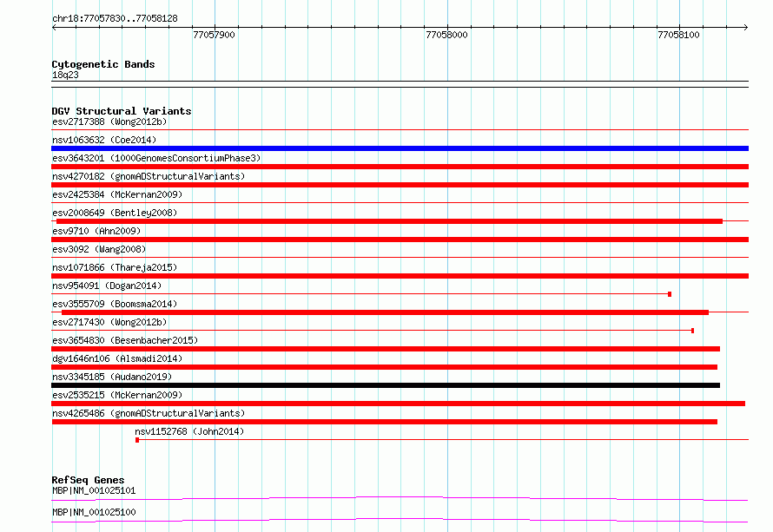This screenshot has height=532, width=773.
Task: Click the blue bar of nsv1063632
Action: point(400,148)
